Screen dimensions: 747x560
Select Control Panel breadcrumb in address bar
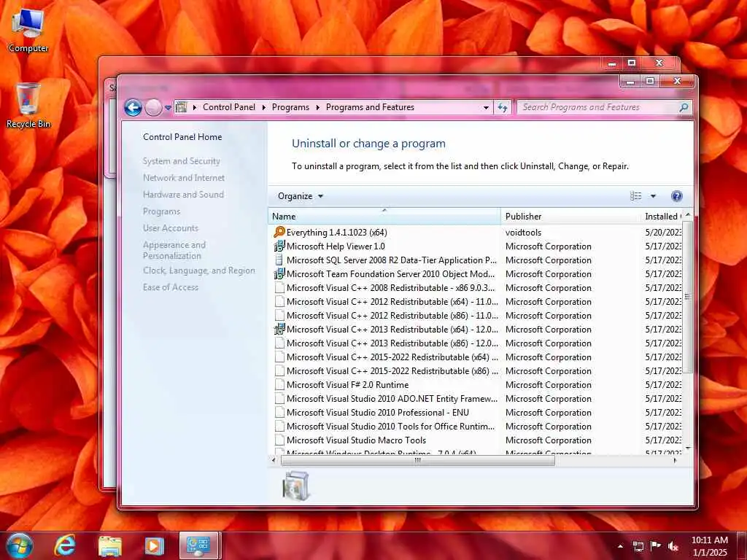(x=229, y=107)
